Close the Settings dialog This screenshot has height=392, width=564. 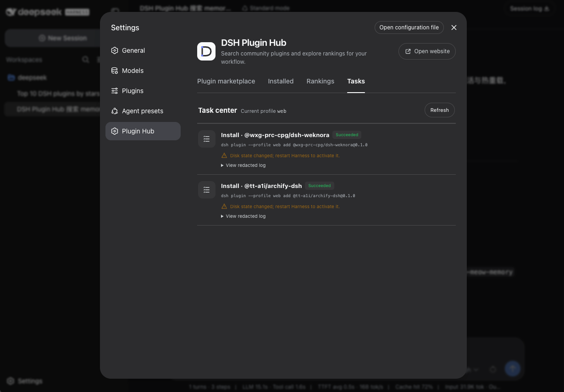[454, 28]
